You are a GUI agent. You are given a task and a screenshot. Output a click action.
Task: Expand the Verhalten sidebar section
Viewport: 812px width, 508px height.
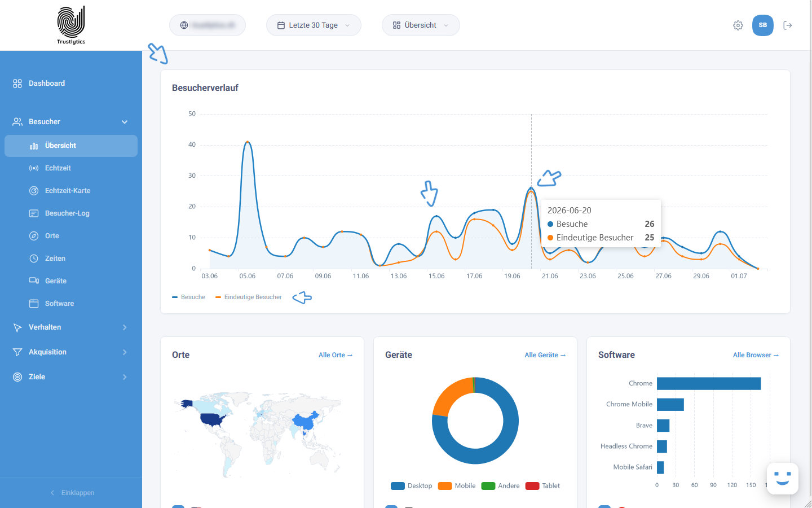(71, 327)
